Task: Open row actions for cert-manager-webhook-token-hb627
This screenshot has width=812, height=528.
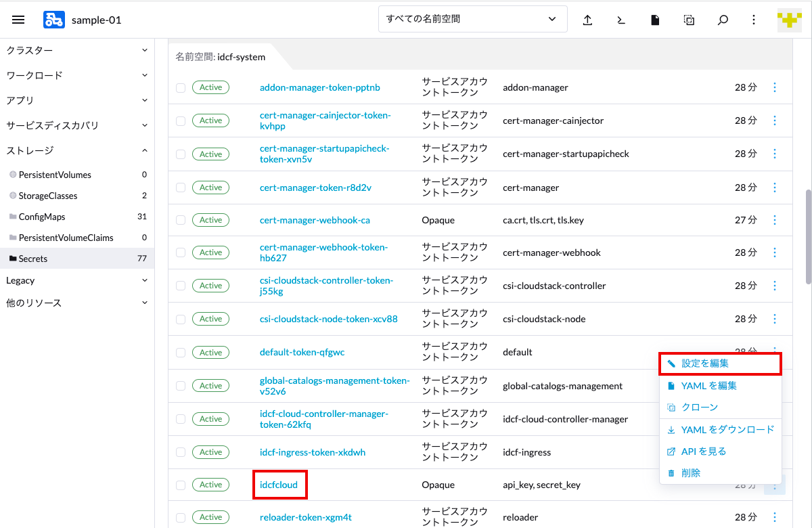Action: point(775,252)
